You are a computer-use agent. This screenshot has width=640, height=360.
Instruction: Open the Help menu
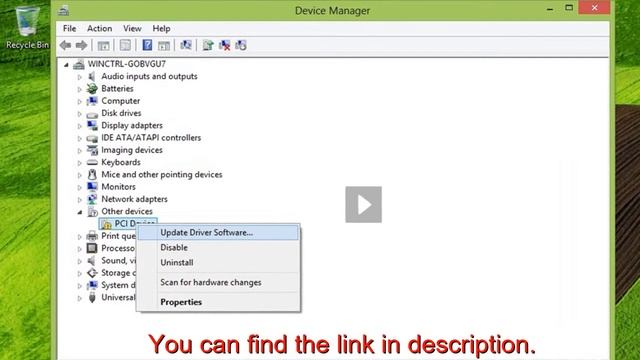coord(161,29)
